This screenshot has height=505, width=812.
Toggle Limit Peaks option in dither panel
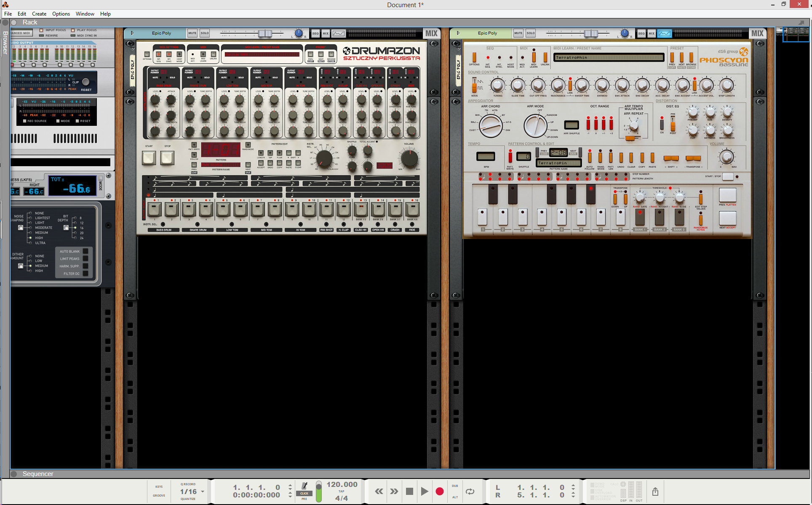pos(85,259)
